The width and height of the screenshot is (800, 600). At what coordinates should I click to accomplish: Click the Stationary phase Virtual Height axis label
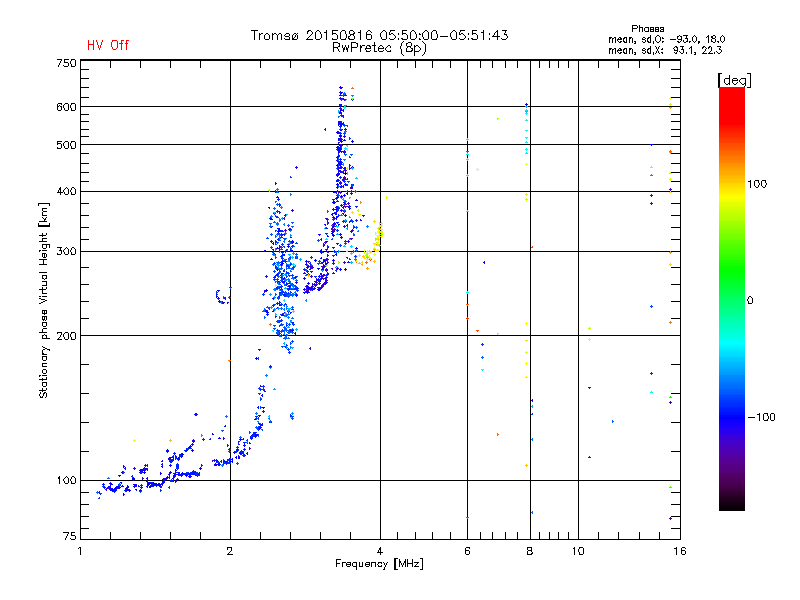43,301
